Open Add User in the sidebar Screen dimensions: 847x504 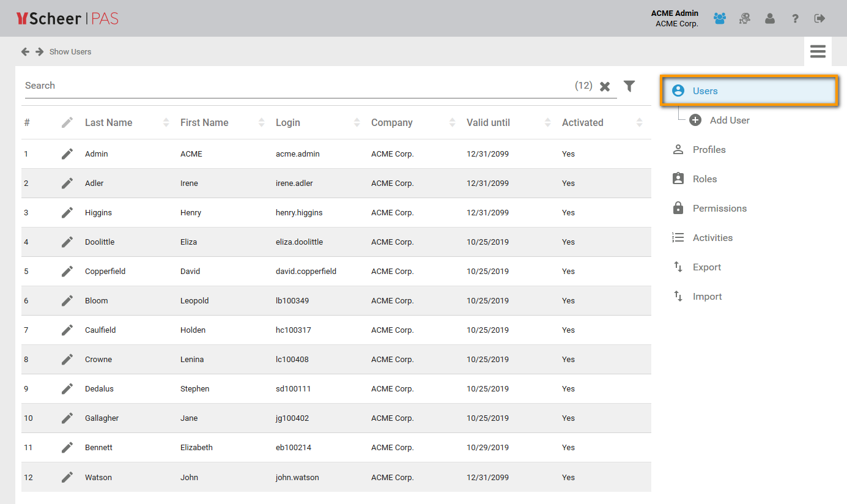(x=729, y=120)
